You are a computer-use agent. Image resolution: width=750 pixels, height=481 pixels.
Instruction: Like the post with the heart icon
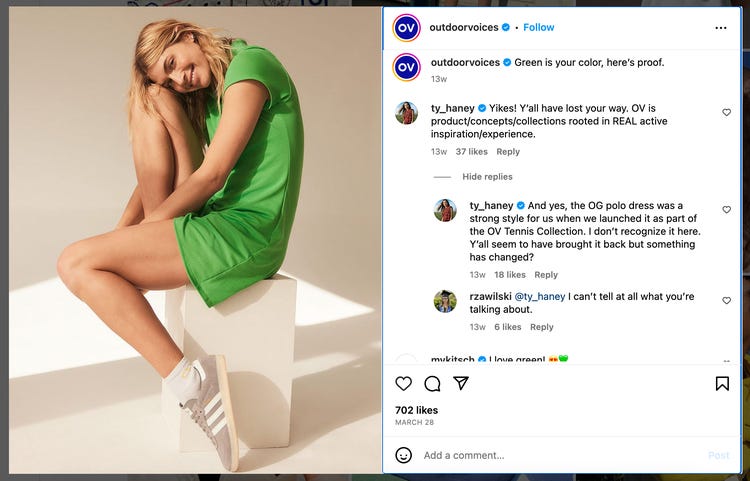404,384
